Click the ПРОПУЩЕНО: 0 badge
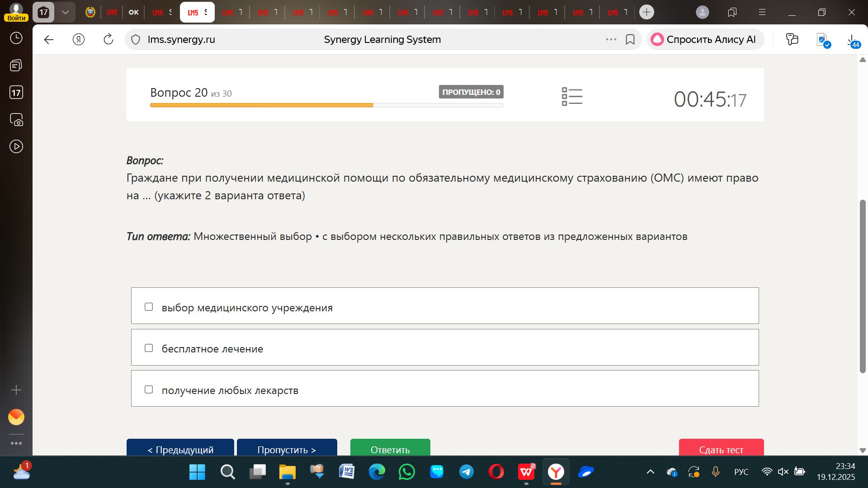Viewport: 868px width, 488px height. coord(471,92)
